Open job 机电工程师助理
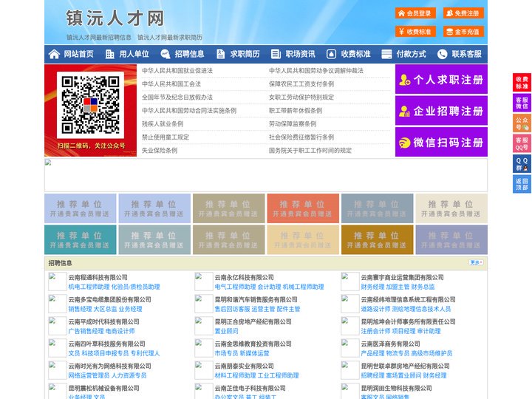 (89, 287)
